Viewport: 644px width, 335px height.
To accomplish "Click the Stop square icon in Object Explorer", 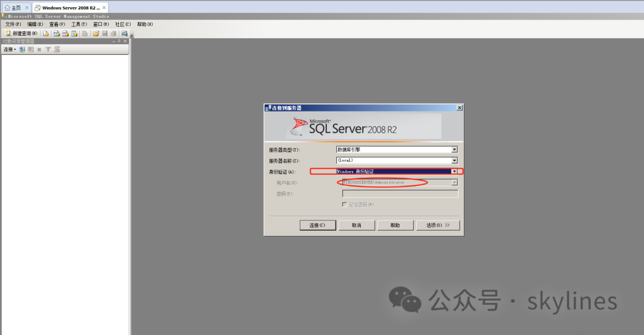I will [x=39, y=49].
